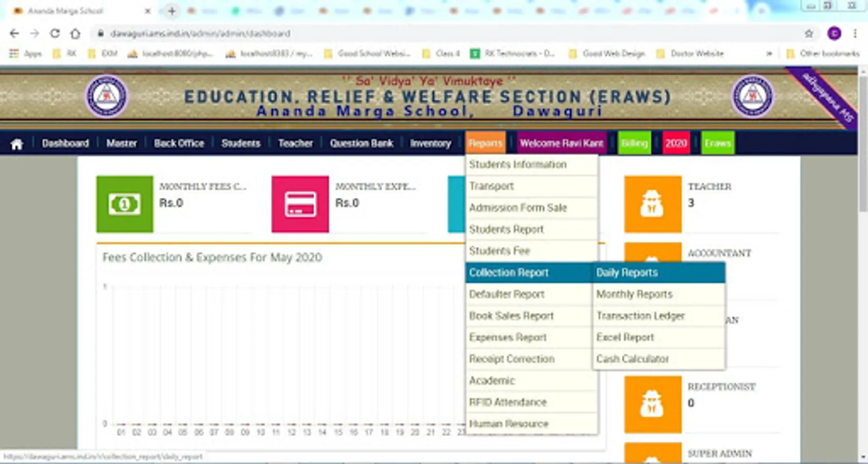The height and width of the screenshot is (464, 868).
Task: Click the left school emblem logo
Action: coord(106,96)
